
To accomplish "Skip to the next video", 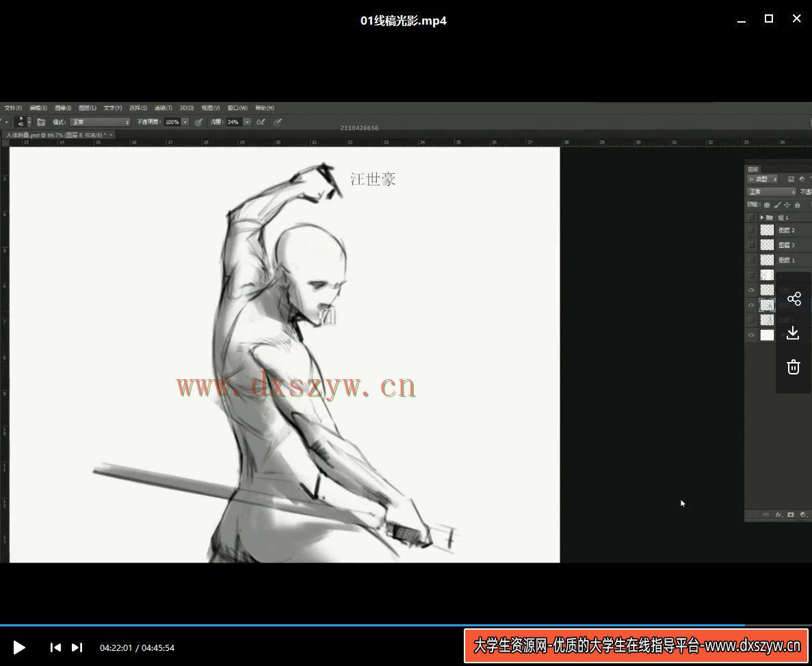I will click(77, 648).
